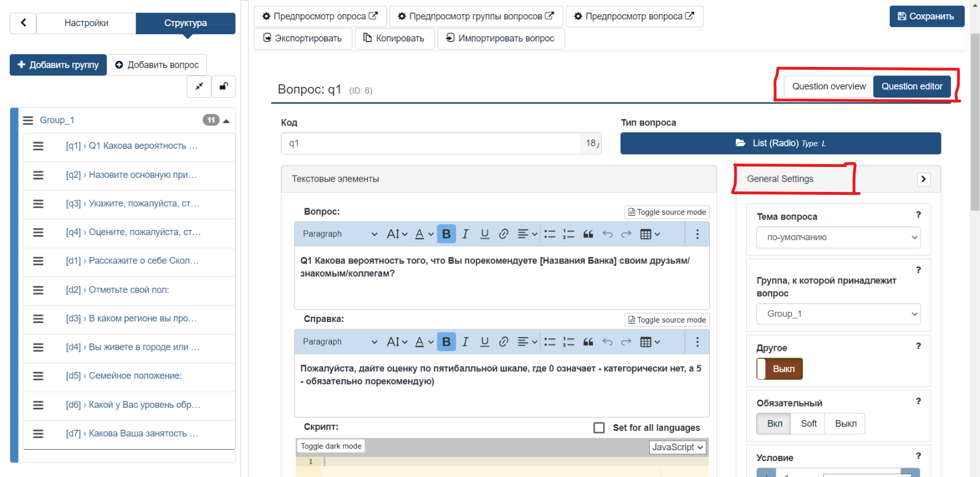
Task: Open help for the Тема вопроса setting
Action: click(918, 215)
